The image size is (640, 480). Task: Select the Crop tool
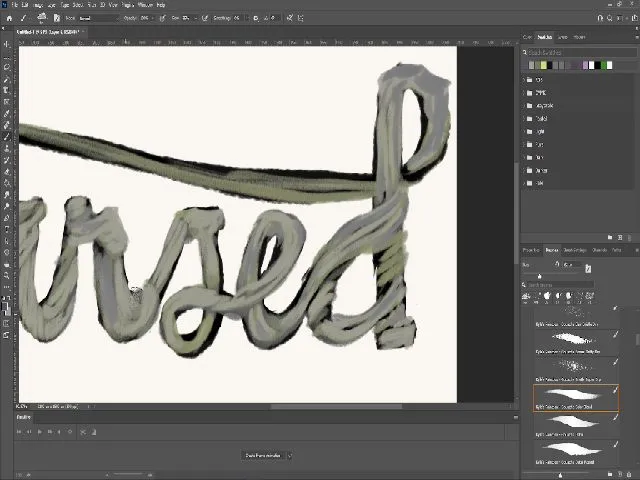coord(7,90)
